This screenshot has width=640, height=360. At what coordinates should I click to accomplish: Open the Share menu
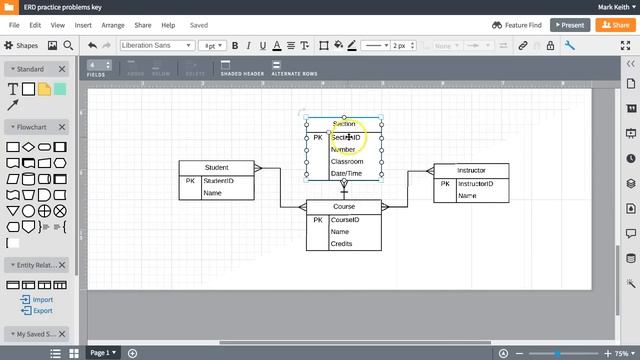[x=143, y=25]
